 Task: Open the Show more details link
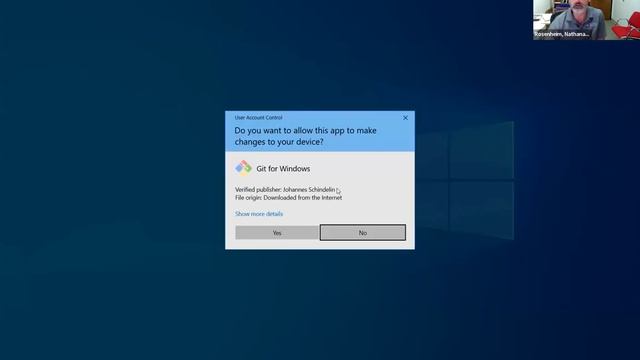(259, 214)
